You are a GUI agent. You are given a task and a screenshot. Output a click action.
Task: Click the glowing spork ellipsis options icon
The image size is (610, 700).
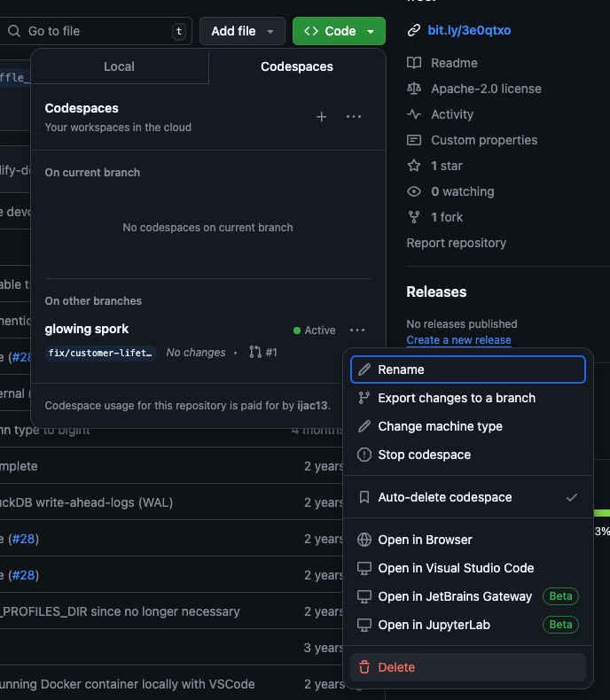[x=357, y=331]
